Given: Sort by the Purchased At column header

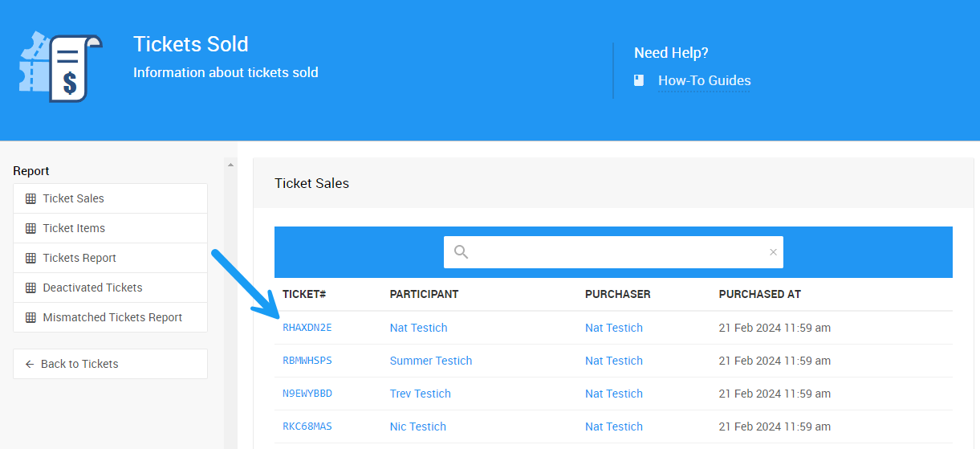Looking at the screenshot, I should coord(759,294).
